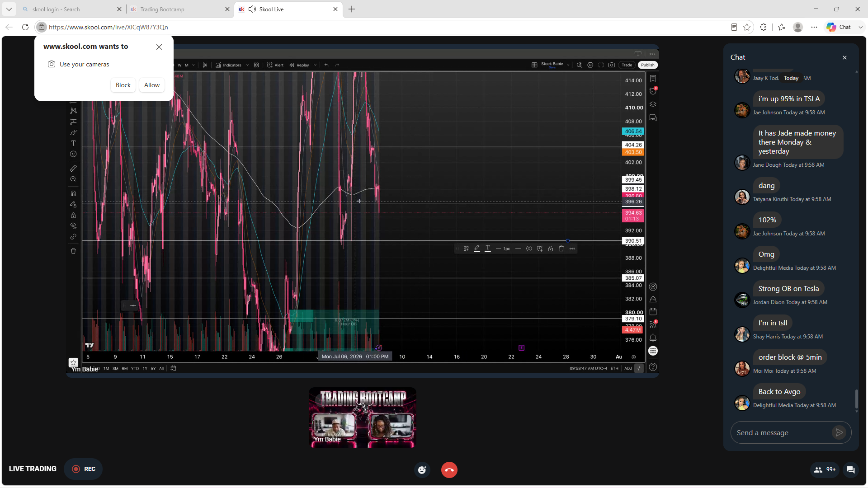Expand the dropdown arrow after Replay
The width and height of the screenshot is (868, 488).
point(315,65)
